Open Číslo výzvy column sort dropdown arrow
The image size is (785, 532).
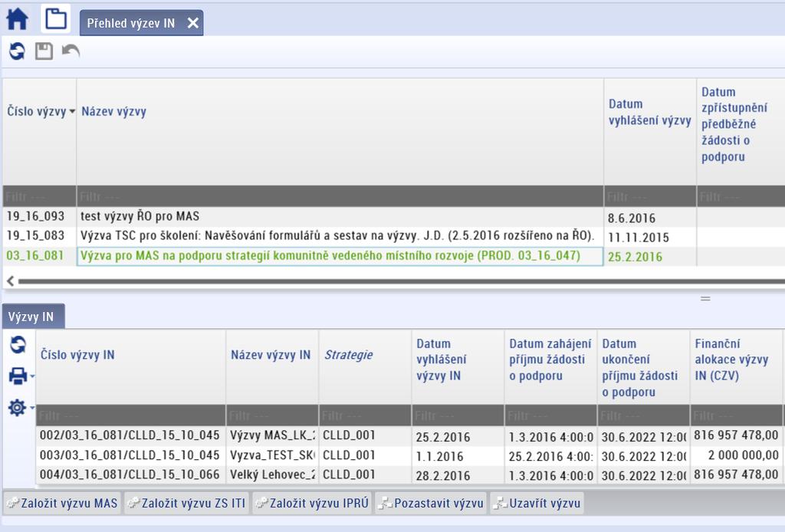[72, 111]
